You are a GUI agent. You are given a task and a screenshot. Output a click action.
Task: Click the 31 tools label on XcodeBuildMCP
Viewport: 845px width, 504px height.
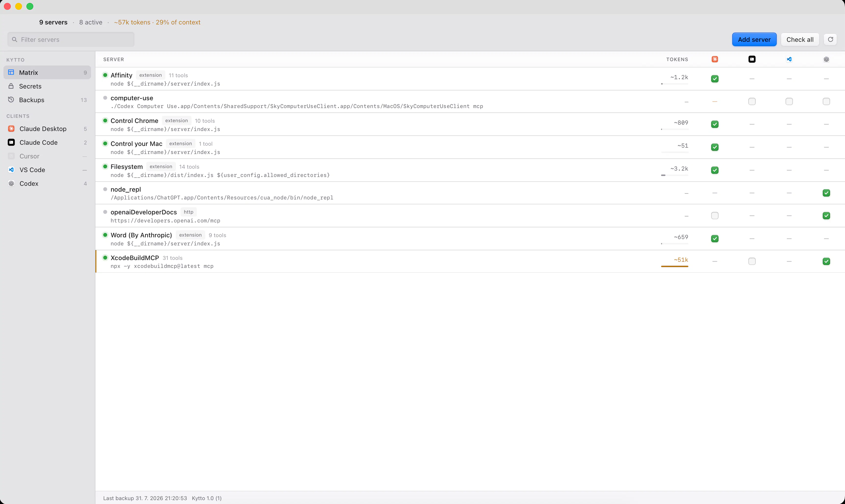(x=172, y=258)
